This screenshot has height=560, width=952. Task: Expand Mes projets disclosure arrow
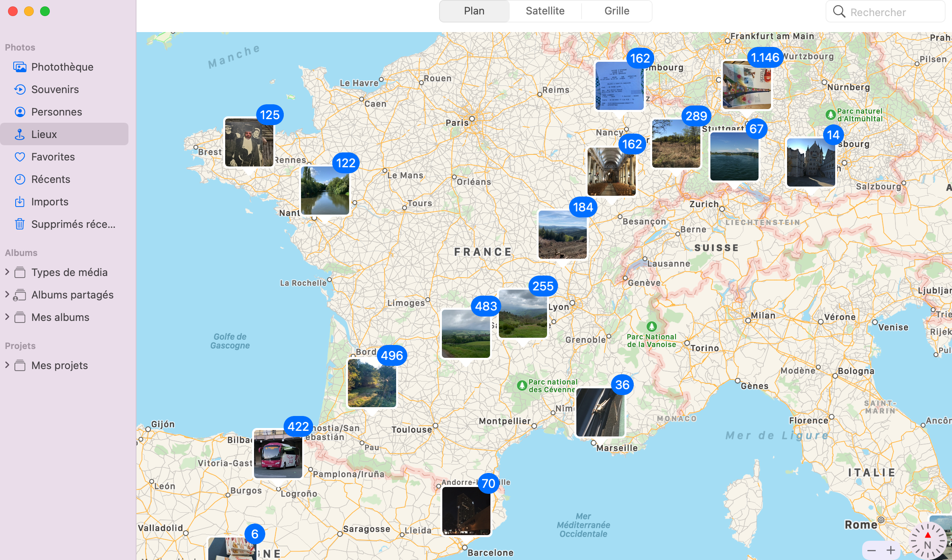pyautogui.click(x=7, y=365)
